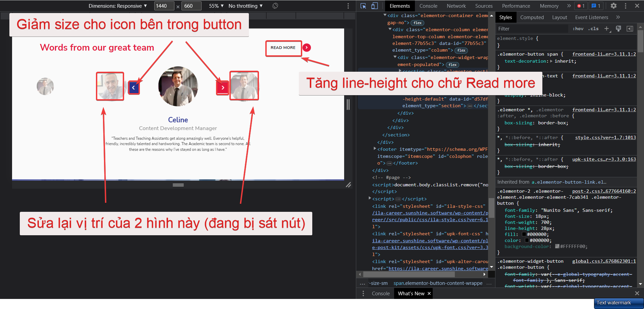This screenshot has width=644, height=309.
Task: Toggle the .cls element classes panel
Action: (x=593, y=29)
